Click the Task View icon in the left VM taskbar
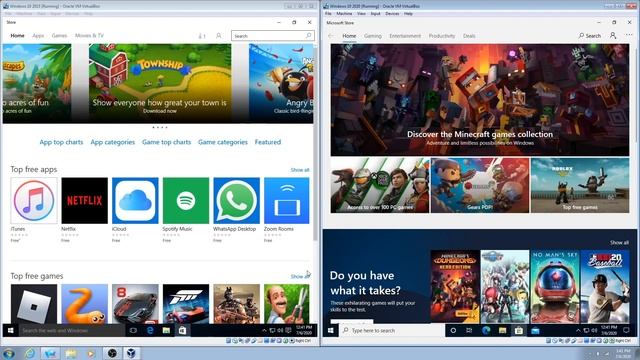Screen dimensions: 640x360 (133, 330)
